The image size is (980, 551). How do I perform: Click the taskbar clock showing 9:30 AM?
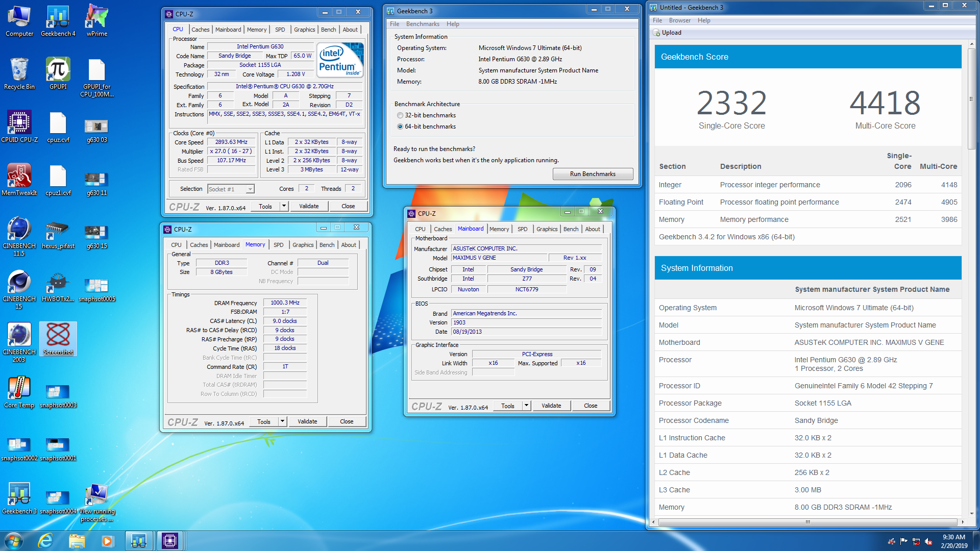[x=953, y=541]
